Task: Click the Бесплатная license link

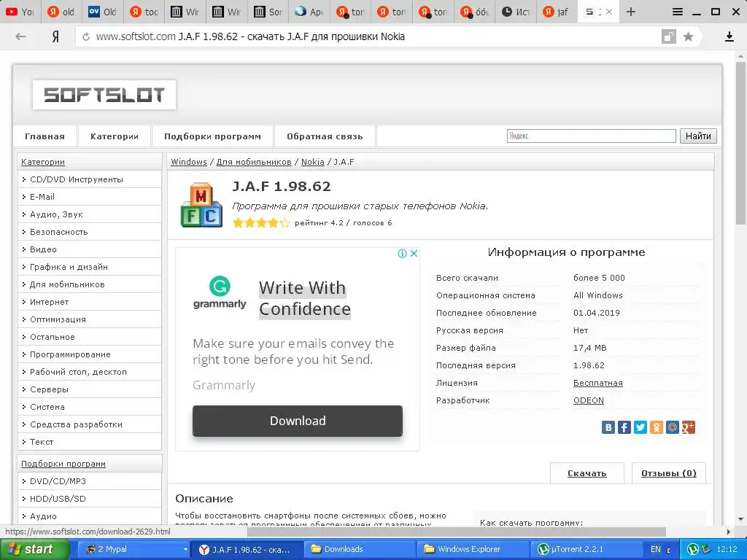Action: (598, 383)
